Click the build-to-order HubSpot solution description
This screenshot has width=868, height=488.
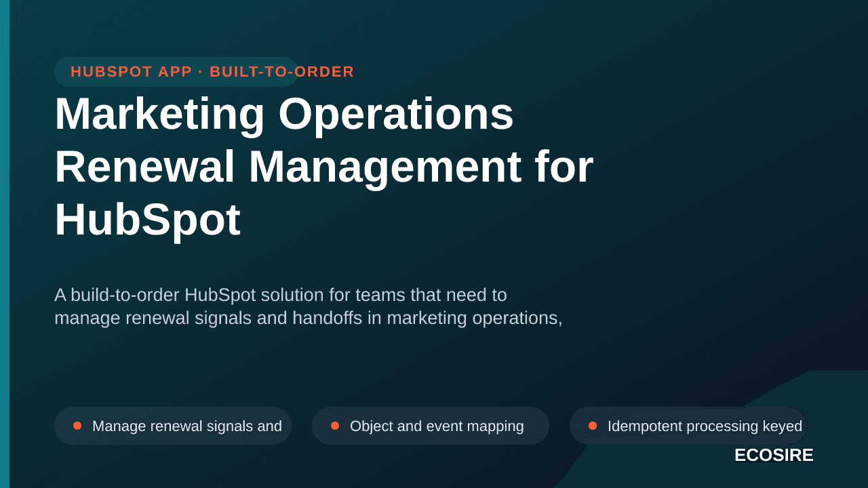point(309,306)
